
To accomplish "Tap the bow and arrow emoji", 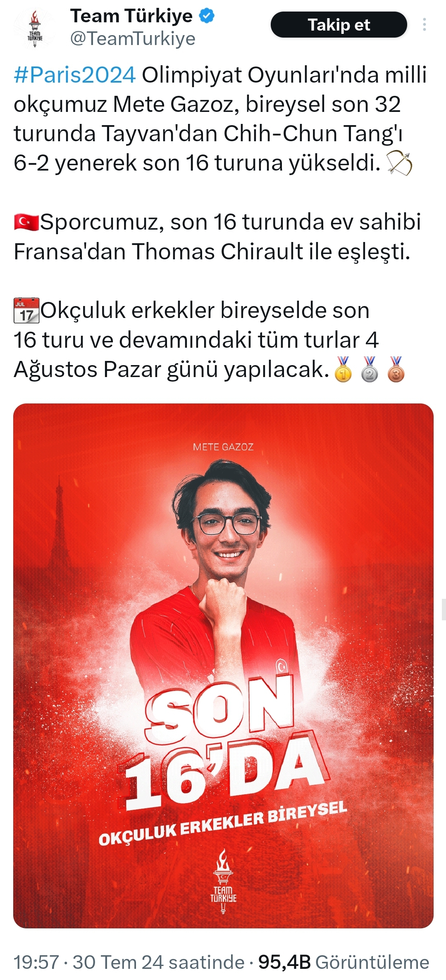I will pos(399,163).
